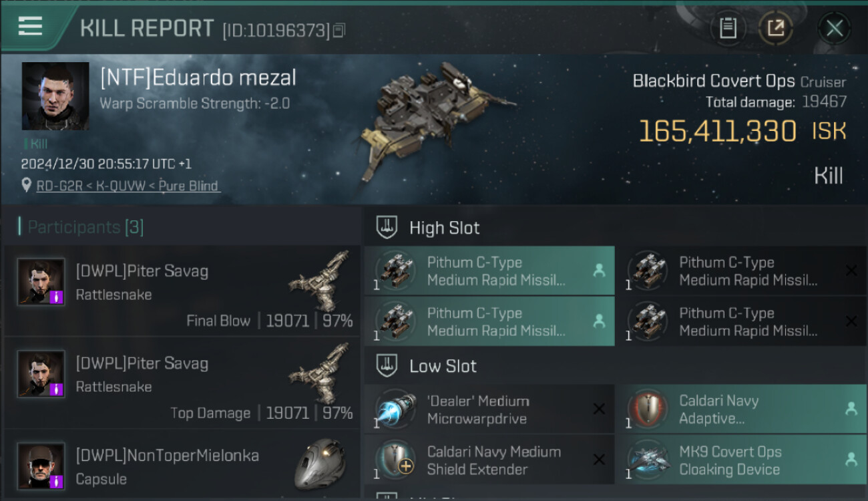Image resolution: width=868 pixels, height=501 pixels.
Task: Click NonToperMielonka's character portrait
Action: click(x=41, y=466)
